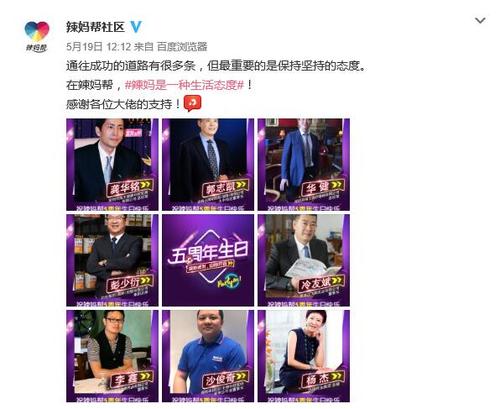View the 李磊 photo thumbnail
The height and width of the screenshot is (409, 500).
pyautogui.click(x=112, y=356)
